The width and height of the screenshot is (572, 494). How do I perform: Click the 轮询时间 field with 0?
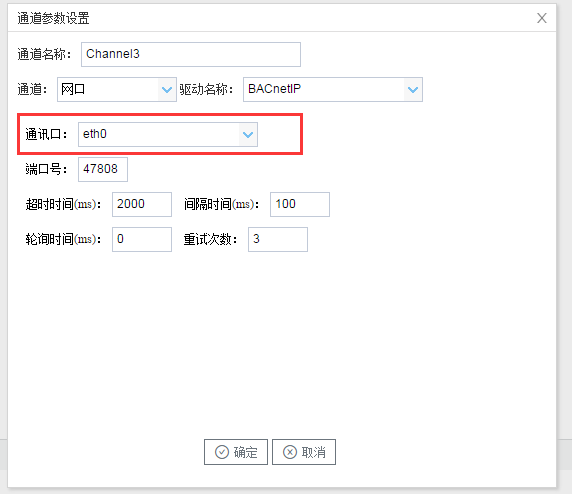[x=142, y=239]
